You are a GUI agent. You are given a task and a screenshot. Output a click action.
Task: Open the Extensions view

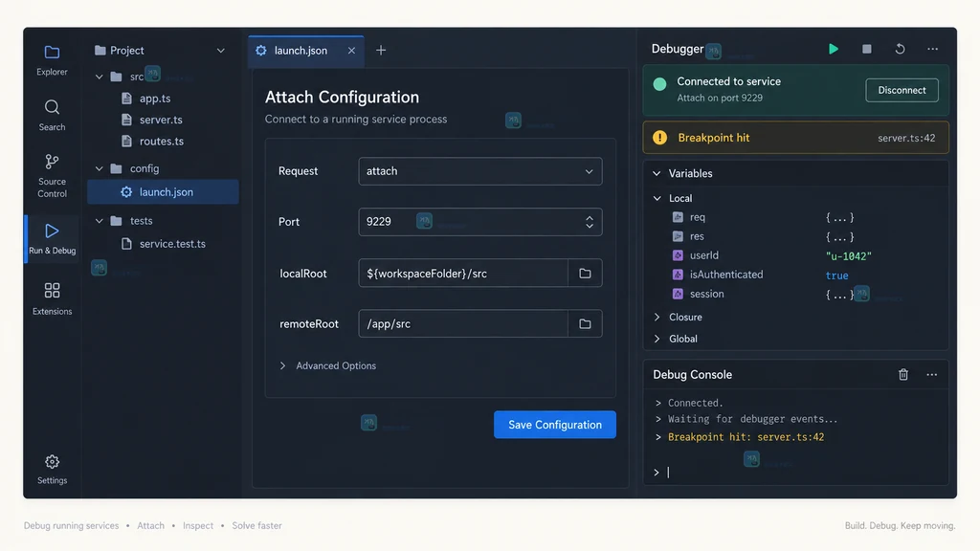(52, 298)
